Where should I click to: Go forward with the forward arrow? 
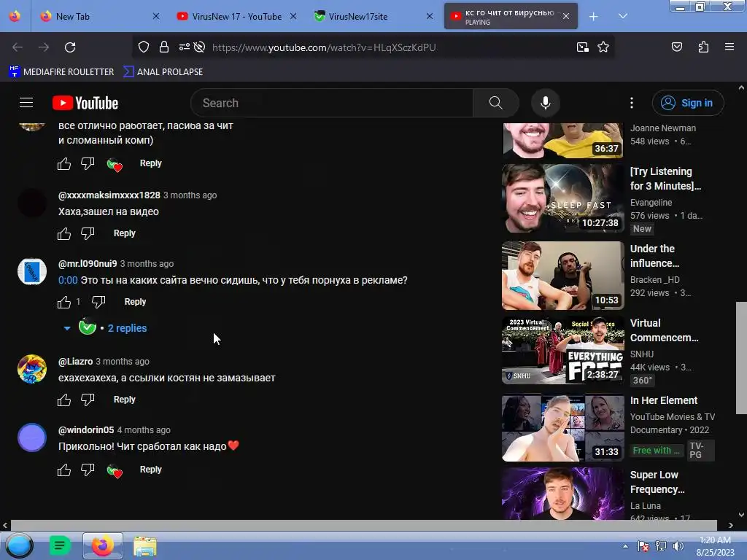click(x=44, y=47)
